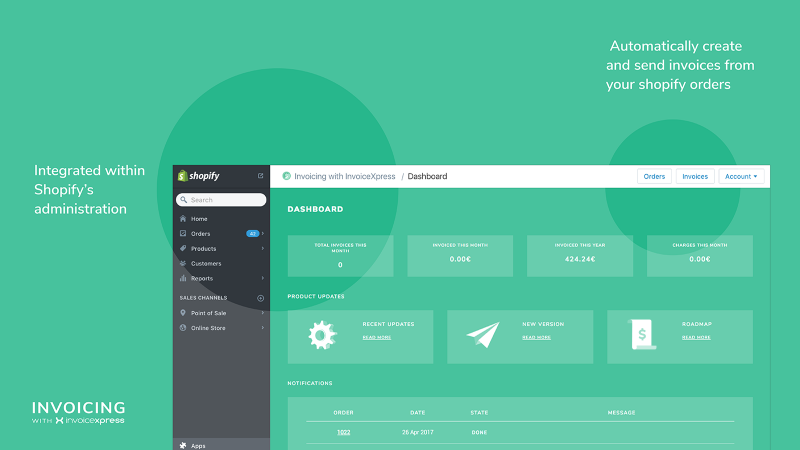800x450 pixels.
Task: Click the Roadmap invoice dollar icon
Action: tap(642, 335)
